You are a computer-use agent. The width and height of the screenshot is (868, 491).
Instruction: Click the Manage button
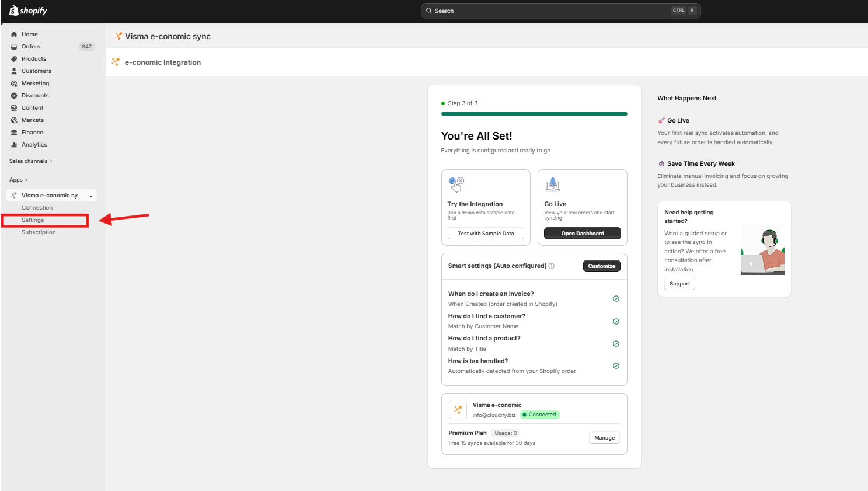pos(605,438)
